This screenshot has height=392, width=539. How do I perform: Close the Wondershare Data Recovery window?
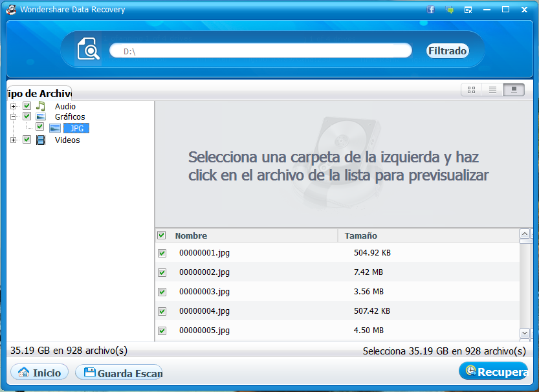pos(524,10)
